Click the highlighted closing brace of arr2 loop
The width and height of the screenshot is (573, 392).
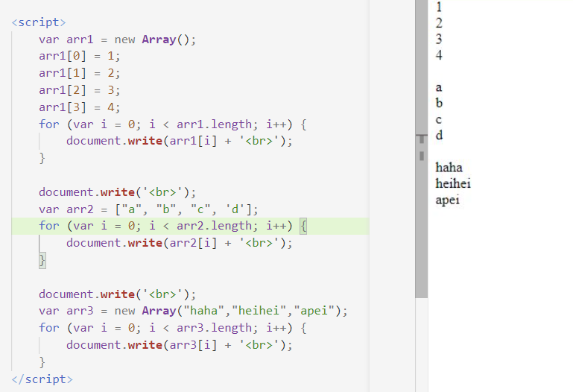point(42,260)
